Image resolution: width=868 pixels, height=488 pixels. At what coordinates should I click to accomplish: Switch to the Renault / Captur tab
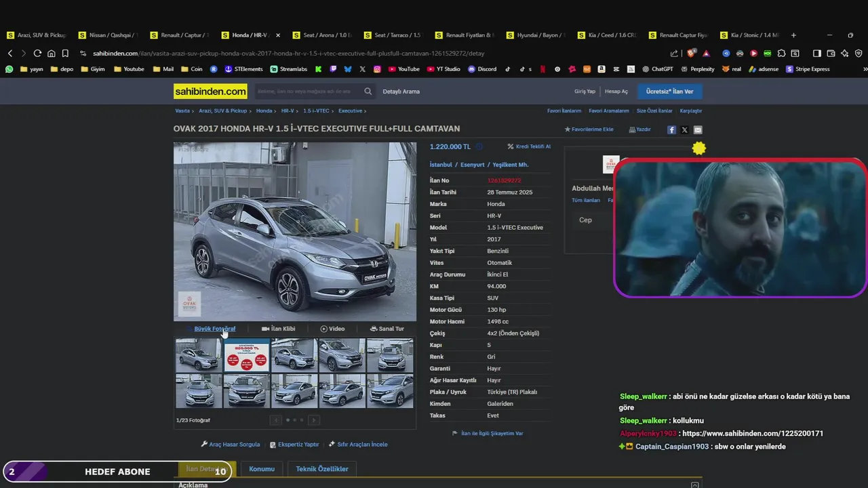point(180,35)
